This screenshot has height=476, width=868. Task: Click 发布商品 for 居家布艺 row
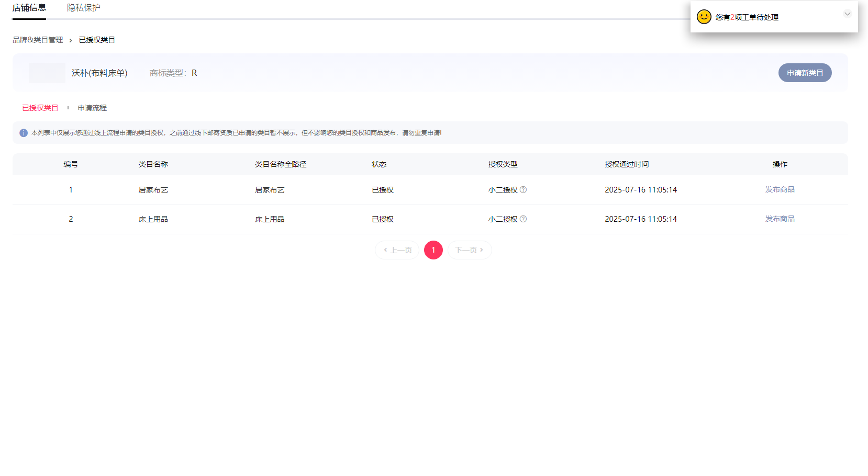pos(780,189)
